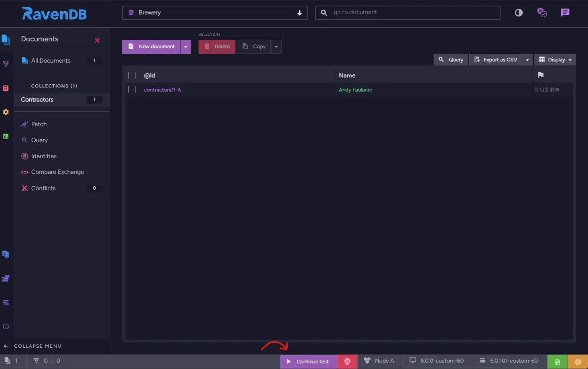Click the @id column header

[x=150, y=75]
